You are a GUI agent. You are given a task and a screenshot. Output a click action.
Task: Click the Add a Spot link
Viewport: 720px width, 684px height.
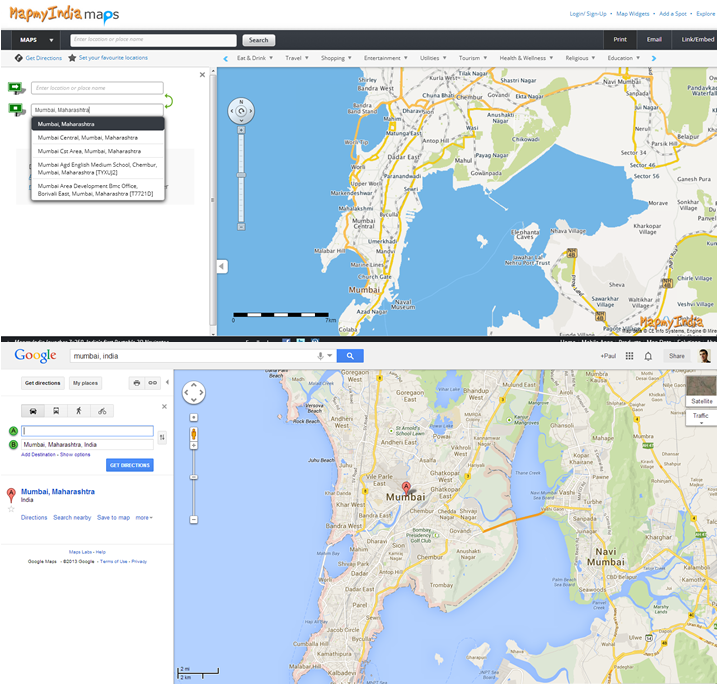(x=673, y=14)
